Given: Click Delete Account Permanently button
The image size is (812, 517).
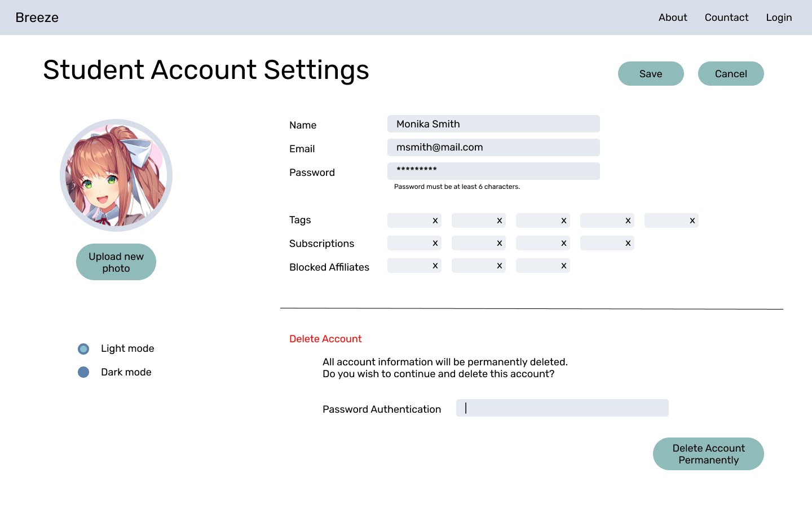Looking at the screenshot, I should (708, 454).
